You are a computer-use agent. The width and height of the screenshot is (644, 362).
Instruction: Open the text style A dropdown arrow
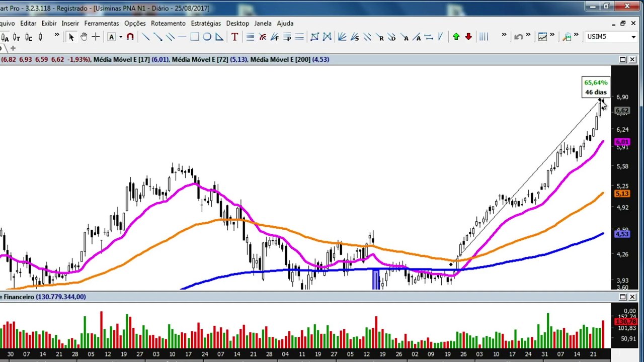[x=121, y=37]
